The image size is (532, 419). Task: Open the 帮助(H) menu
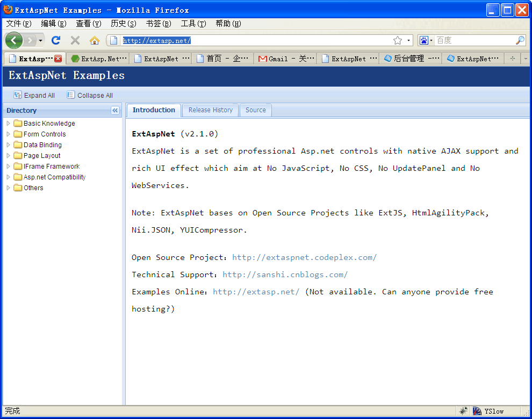tap(228, 24)
